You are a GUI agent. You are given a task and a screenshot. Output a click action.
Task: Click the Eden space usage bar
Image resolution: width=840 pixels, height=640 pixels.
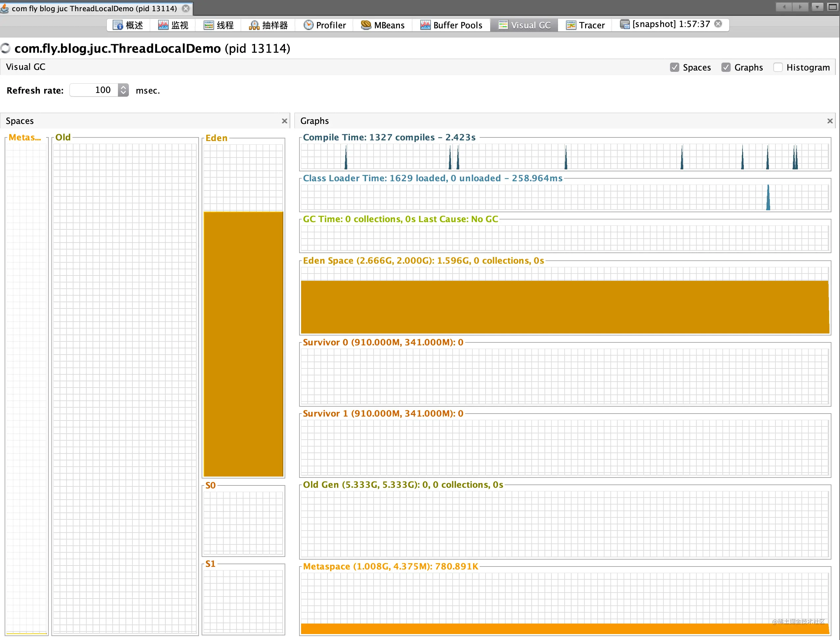243,344
